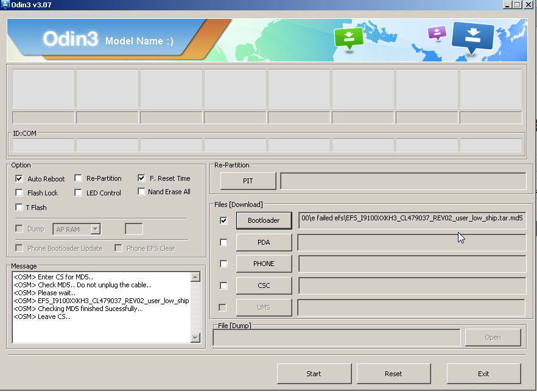Click the Bootloader file path field
Viewport: 537px width, 392px height.
412,220
